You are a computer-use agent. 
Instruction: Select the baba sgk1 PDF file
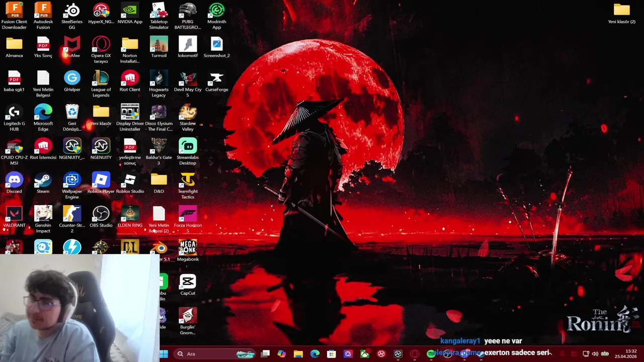coord(14,81)
